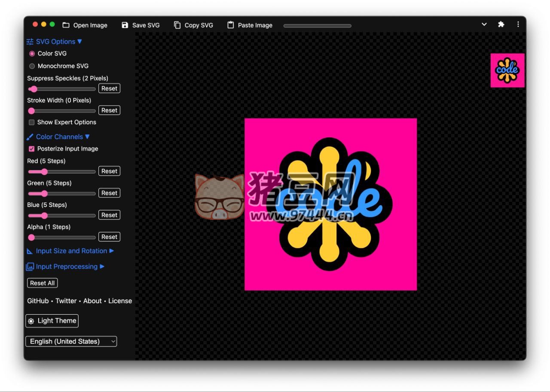The height and width of the screenshot is (392, 550).
Task: Click the Paste Image clipboard icon
Action: (x=231, y=25)
